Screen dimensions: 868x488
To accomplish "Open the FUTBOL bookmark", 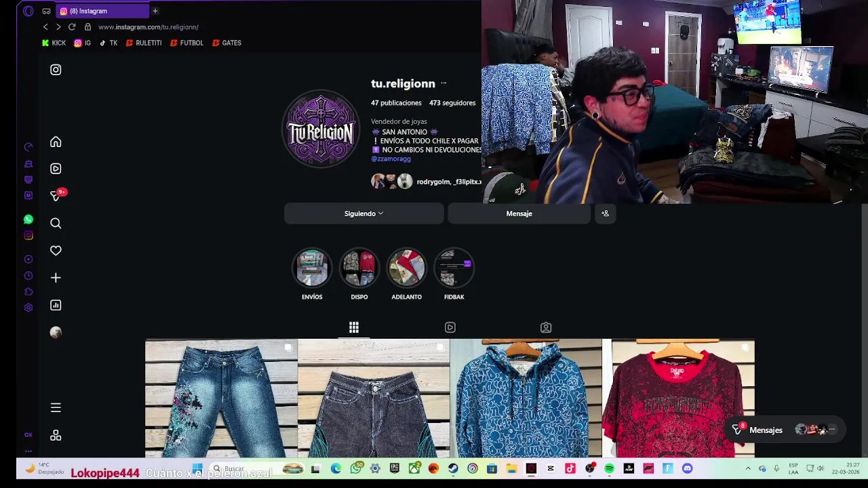I will tap(186, 43).
